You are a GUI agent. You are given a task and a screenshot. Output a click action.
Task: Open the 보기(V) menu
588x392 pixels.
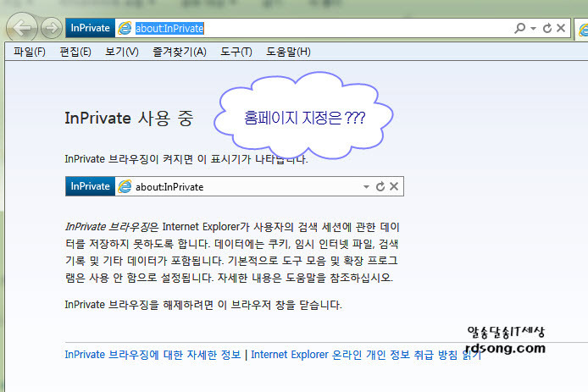tap(122, 52)
